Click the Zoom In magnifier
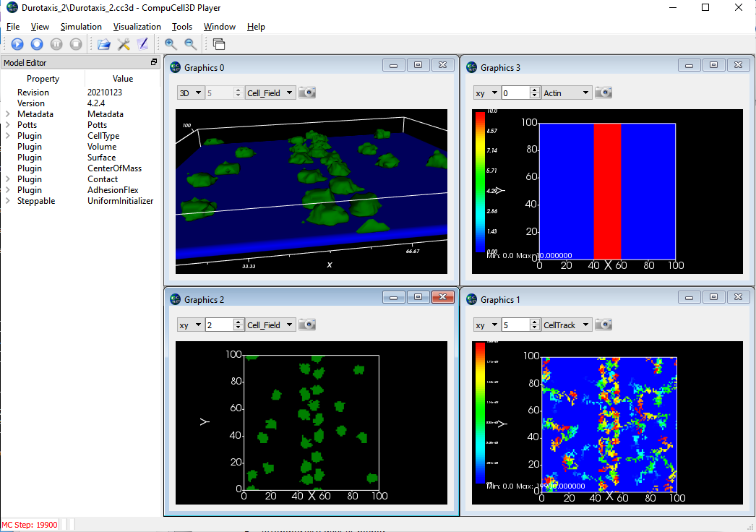The image size is (756, 532). coord(171,45)
